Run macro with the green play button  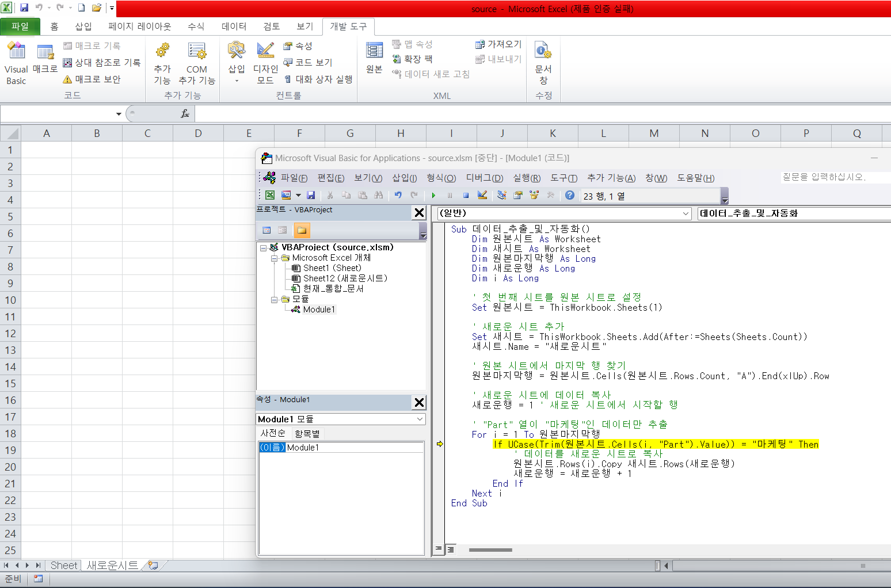[433, 196]
